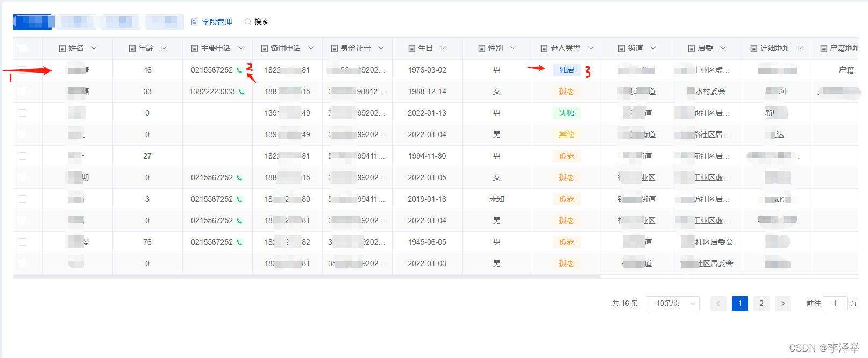Click the phone icon in the age 0 孤老 male row with 0215567252
868x358 pixels.
point(239,221)
